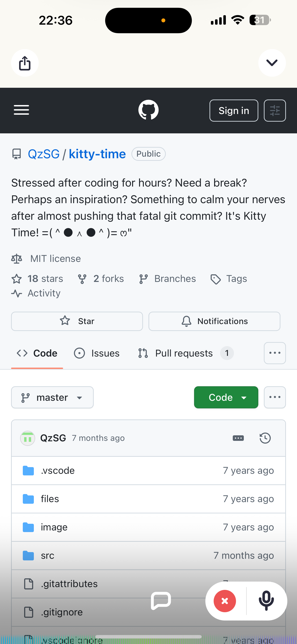Expand latest commit message ellipsis
Screen dimensions: 297x644
point(238,438)
